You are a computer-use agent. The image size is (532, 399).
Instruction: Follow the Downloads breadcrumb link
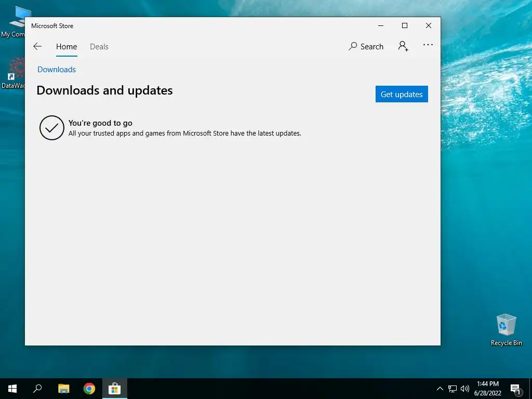(57, 70)
